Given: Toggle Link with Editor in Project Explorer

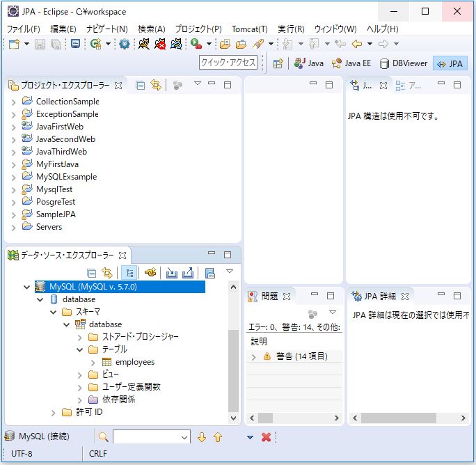Looking at the screenshot, I should coord(156,85).
